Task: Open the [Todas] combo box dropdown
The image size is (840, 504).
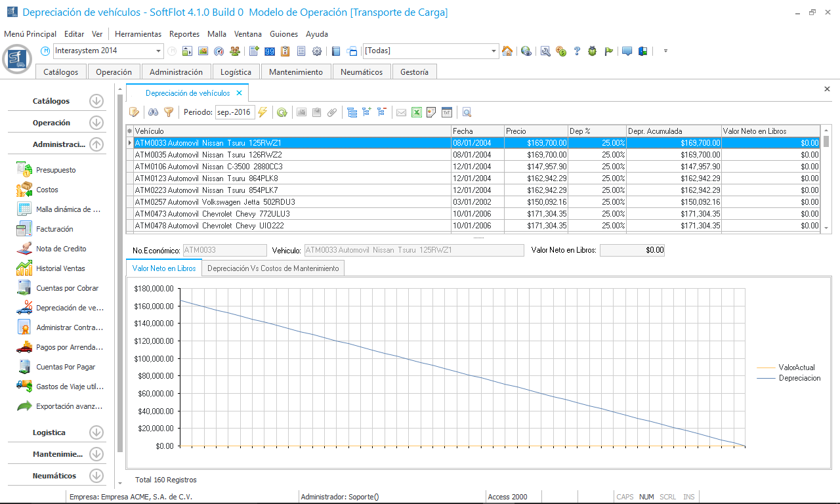Action: click(494, 51)
